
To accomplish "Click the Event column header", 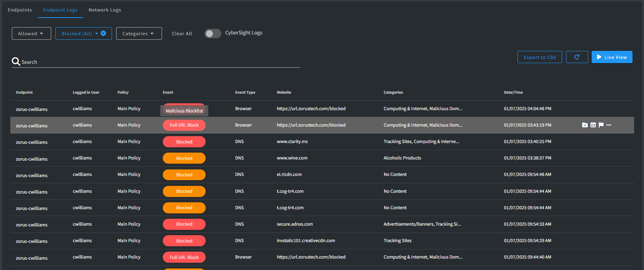I will pyautogui.click(x=168, y=92).
